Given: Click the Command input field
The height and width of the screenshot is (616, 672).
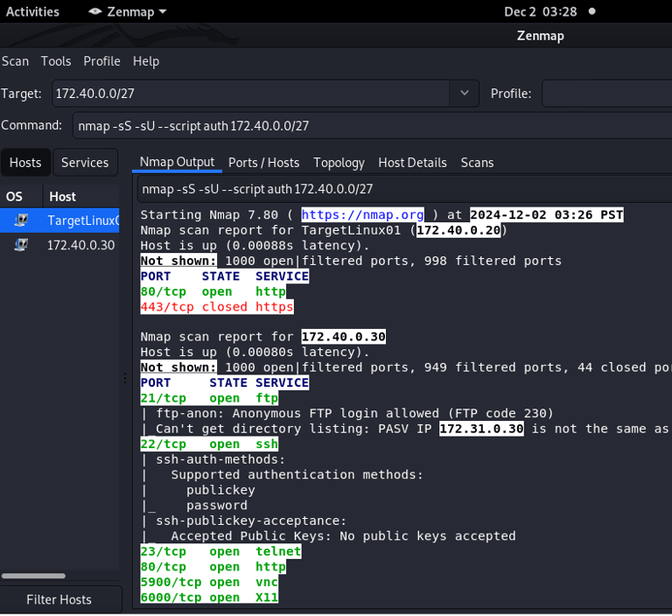Looking at the screenshot, I should coord(372,126).
